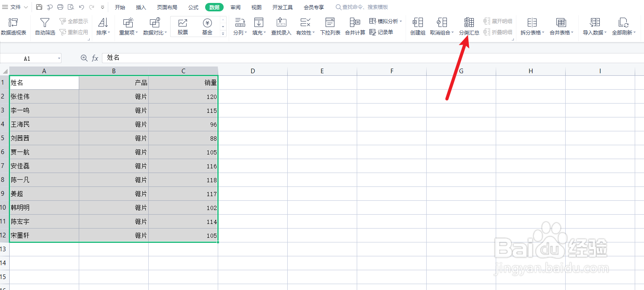Image resolution: width=644 pixels, height=290 pixels.
Task: Click the 重新应用 reapply filter button
Action: click(x=74, y=32)
